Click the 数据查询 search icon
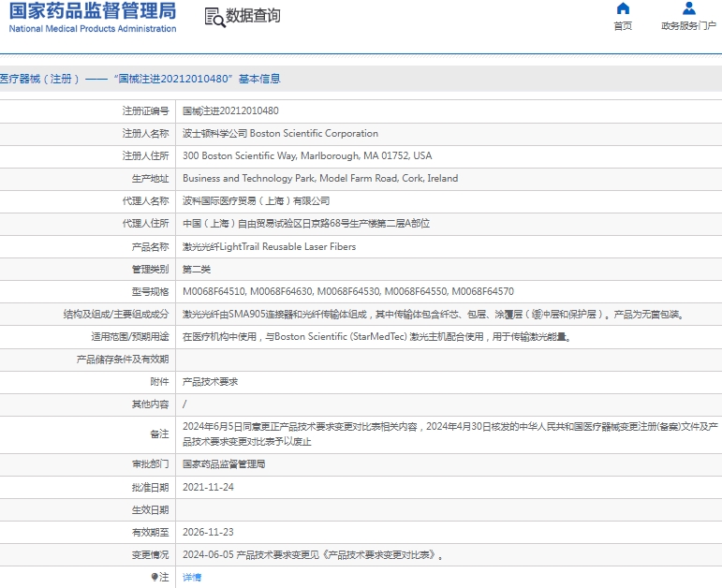Image resolution: width=722 pixels, height=588 pixels. click(x=214, y=18)
